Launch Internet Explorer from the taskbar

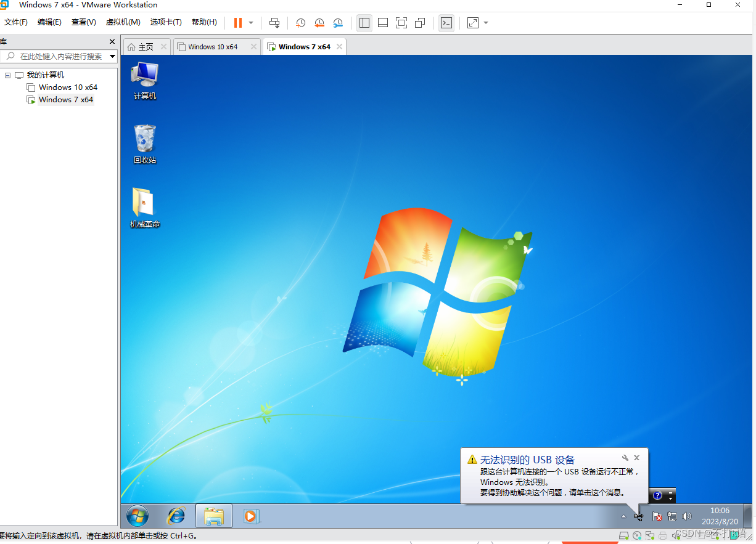(x=176, y=516)
